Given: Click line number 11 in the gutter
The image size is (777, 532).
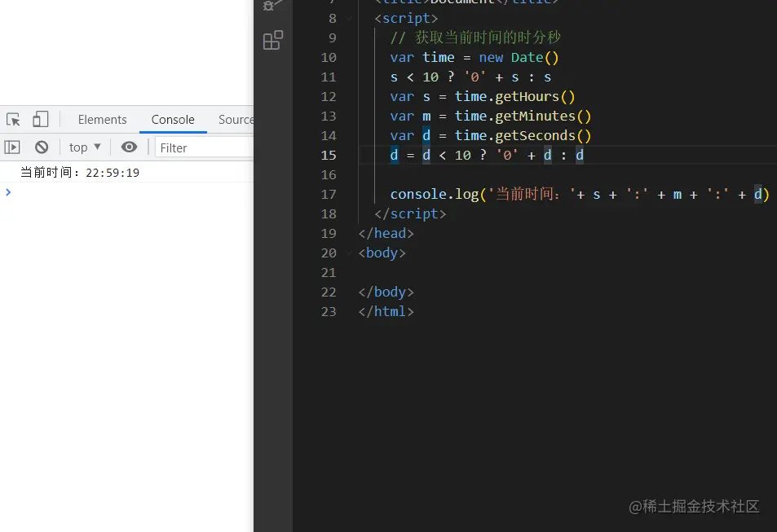Looking at the screenshot, I should [x=329, y=77].
